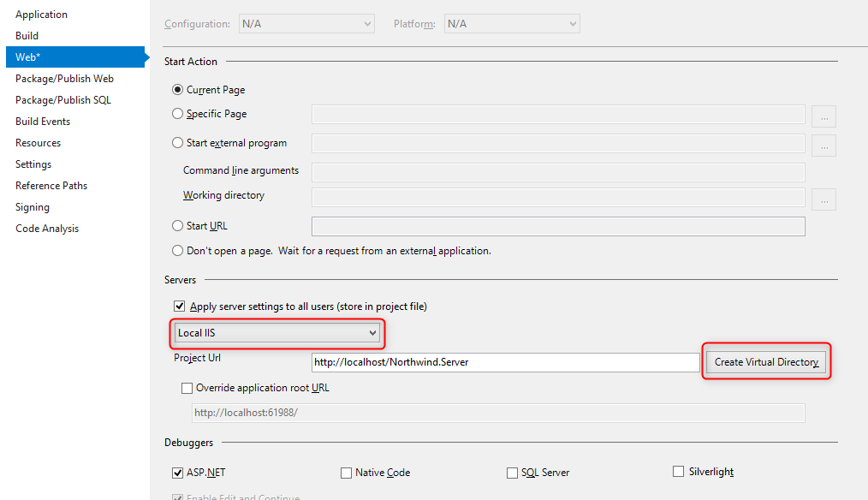868x500 pixels.
Task: Uncheck Apply server settings to all users
Action: coord(179,306)
